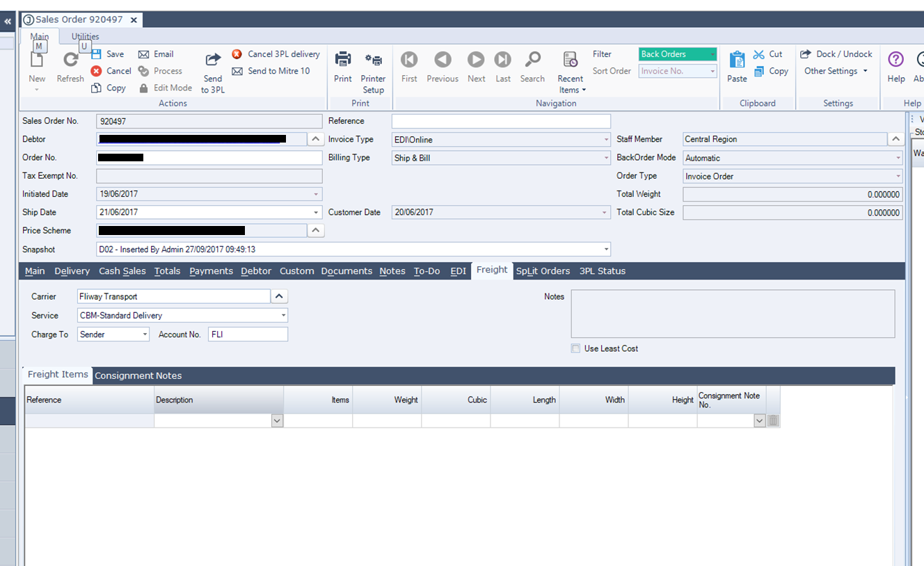Open Printer Setup
Screen dimensions: 924x566
click(374, 60)
